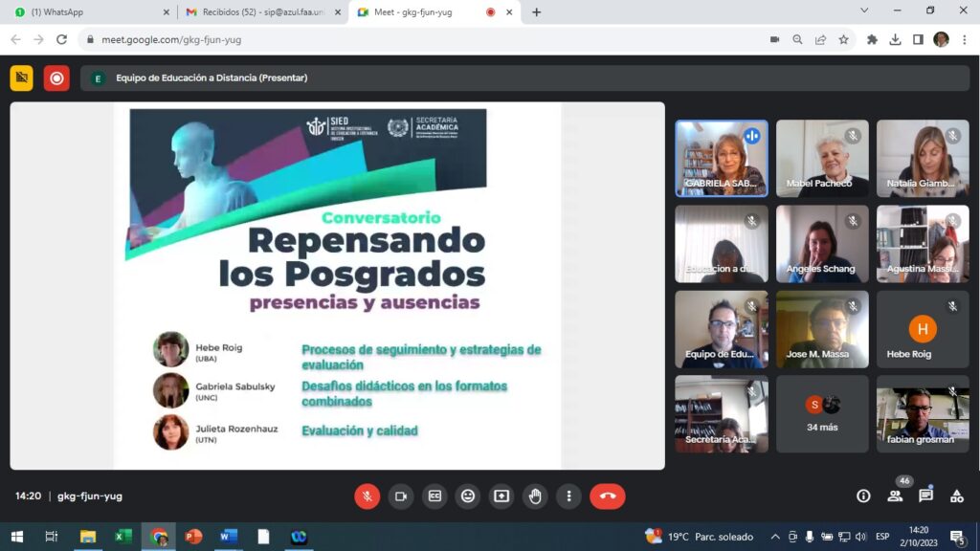Raise your hand in the meeting
The width and height of the screenshot is (980, 551).
pos(535,496)
